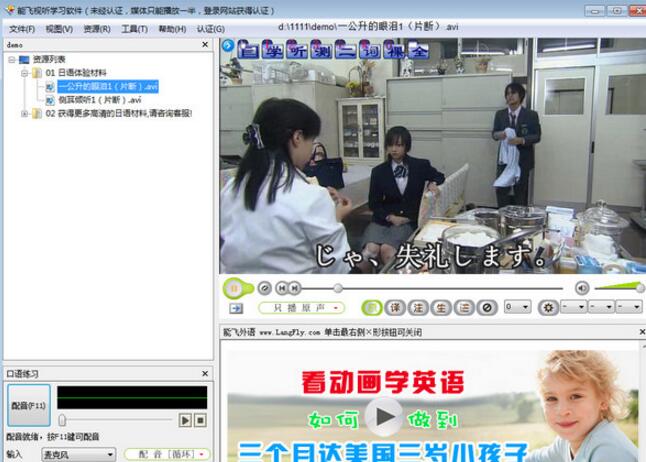Toggle the 译 translation subtitle button

pyautogui.click(x=395, y=308)
